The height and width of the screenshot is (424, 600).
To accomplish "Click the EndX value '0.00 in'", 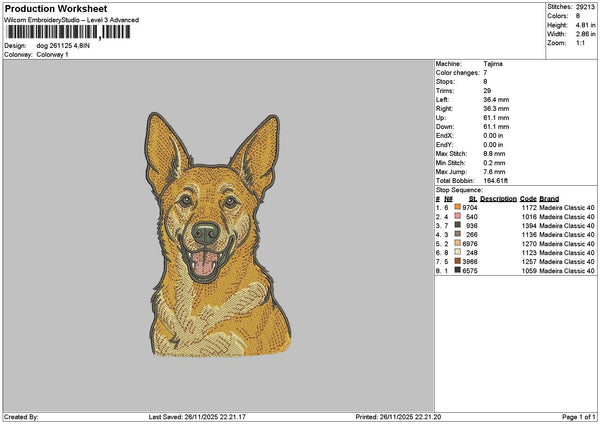I will coord(493,136).
